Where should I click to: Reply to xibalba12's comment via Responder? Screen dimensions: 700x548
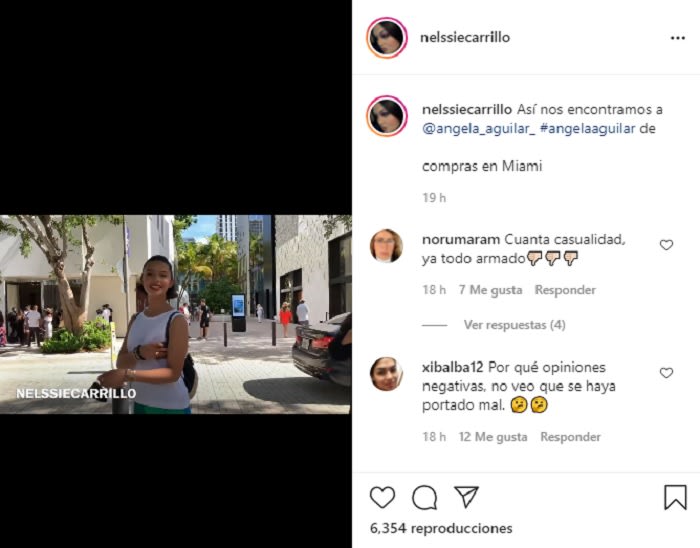[x=571, y=437]
